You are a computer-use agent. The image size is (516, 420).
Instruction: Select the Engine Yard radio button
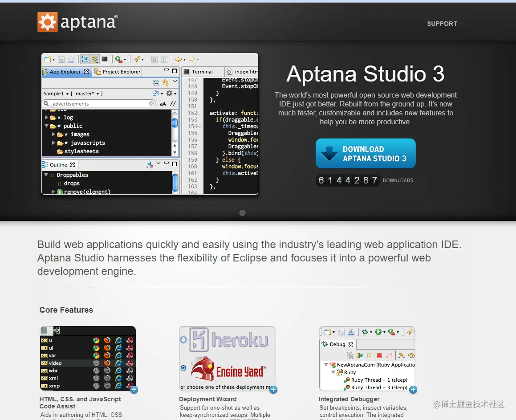pyautogui.click(x=183, y=368)
